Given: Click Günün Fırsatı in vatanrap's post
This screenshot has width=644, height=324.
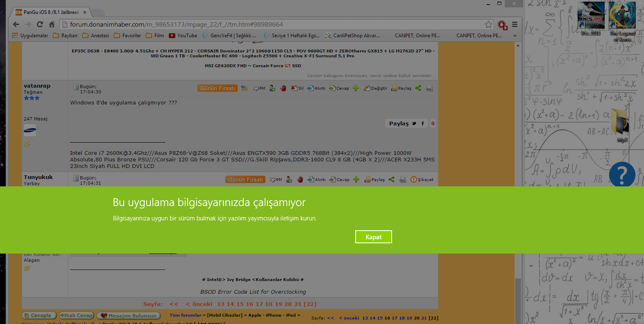Looking at the screenshot, I should (x=218, y=88).
